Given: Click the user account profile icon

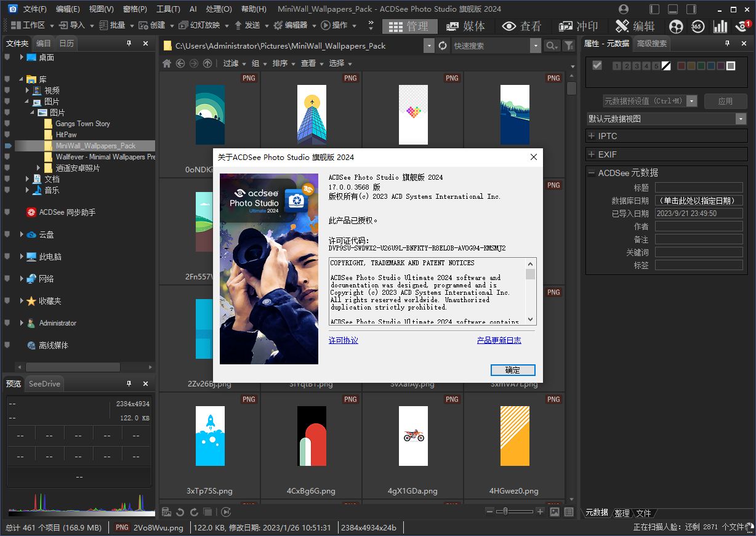Looking at the screenshot, I should point(624,9).
